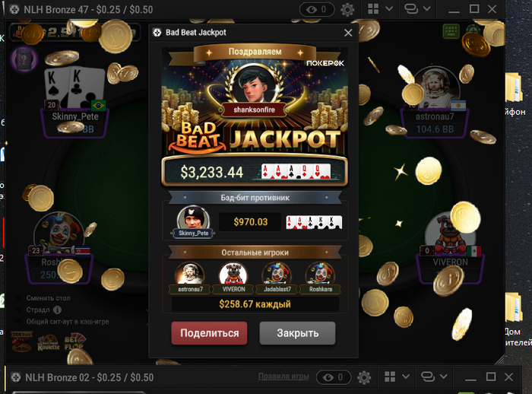This screenshot has width=532, height=394.
Task: Click Закрыть button
Action: [298, 333]
